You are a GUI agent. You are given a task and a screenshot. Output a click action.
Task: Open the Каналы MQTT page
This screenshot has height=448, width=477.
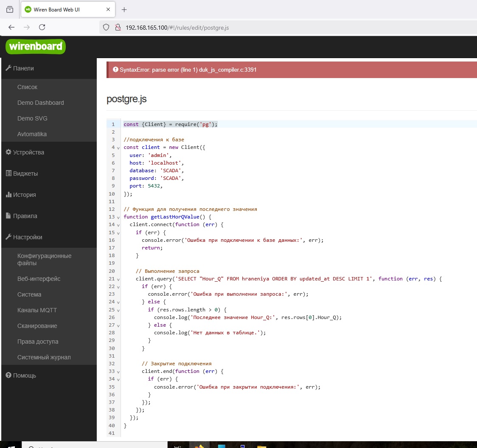[37, 310]
